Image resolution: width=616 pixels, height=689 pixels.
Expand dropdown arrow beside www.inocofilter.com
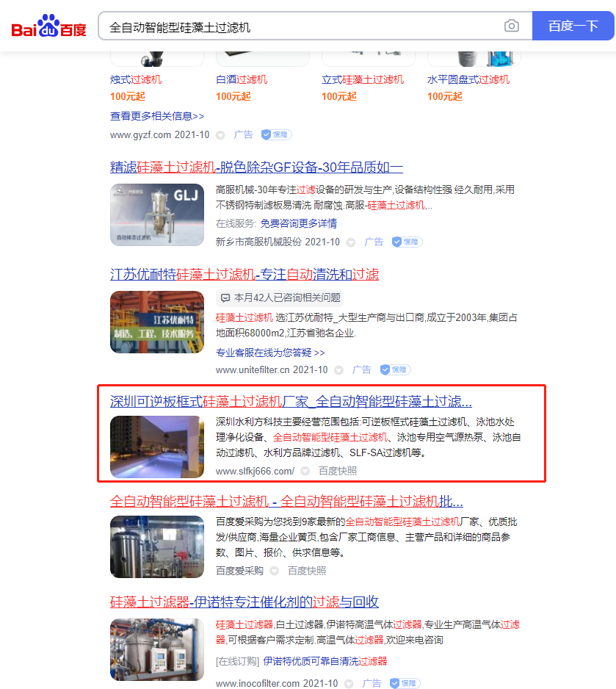(x=349, y=684)
